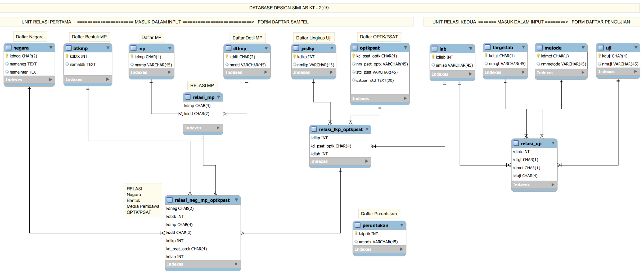Click the table icon in relasi_uji header
The image size is (644, 276).
[x=516, y=143]
